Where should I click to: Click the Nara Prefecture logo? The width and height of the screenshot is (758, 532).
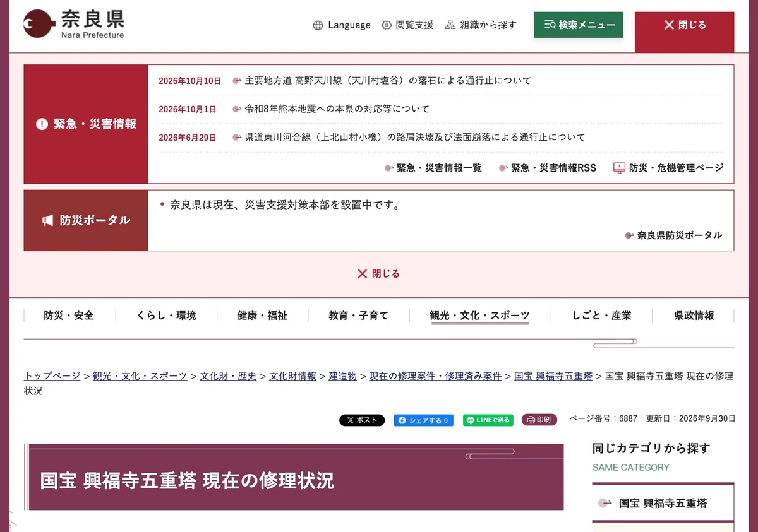pos(74,24)
